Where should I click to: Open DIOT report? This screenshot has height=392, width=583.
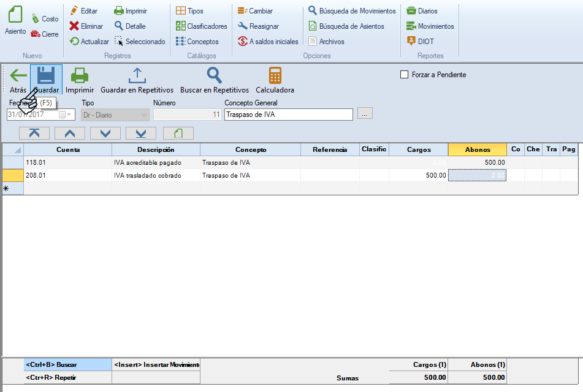[422, 42]
